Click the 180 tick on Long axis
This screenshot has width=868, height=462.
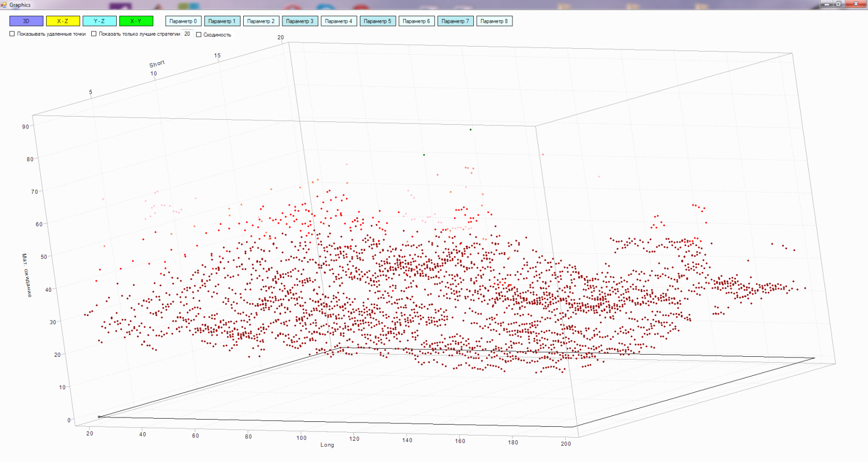click(x=512, y=442)
